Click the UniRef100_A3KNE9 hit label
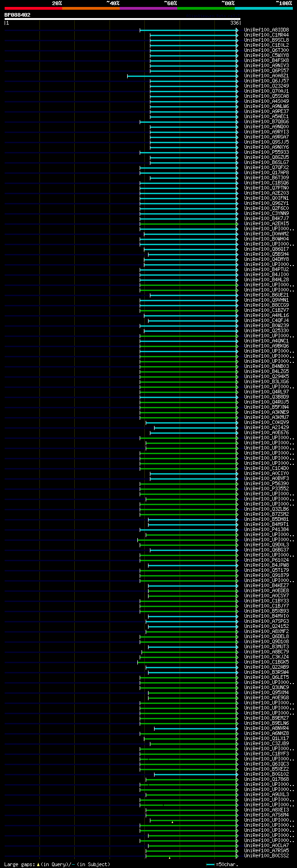Viewport: 297px width, 868px height. (266, 412)
